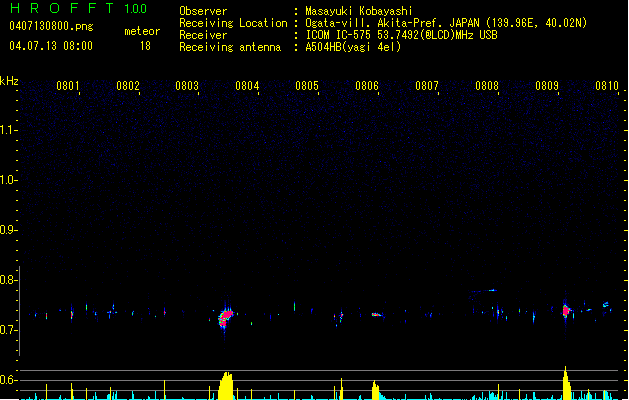Click the red meteor echo just after 0809
629x400 pixels.
click(x=566, y=311)
